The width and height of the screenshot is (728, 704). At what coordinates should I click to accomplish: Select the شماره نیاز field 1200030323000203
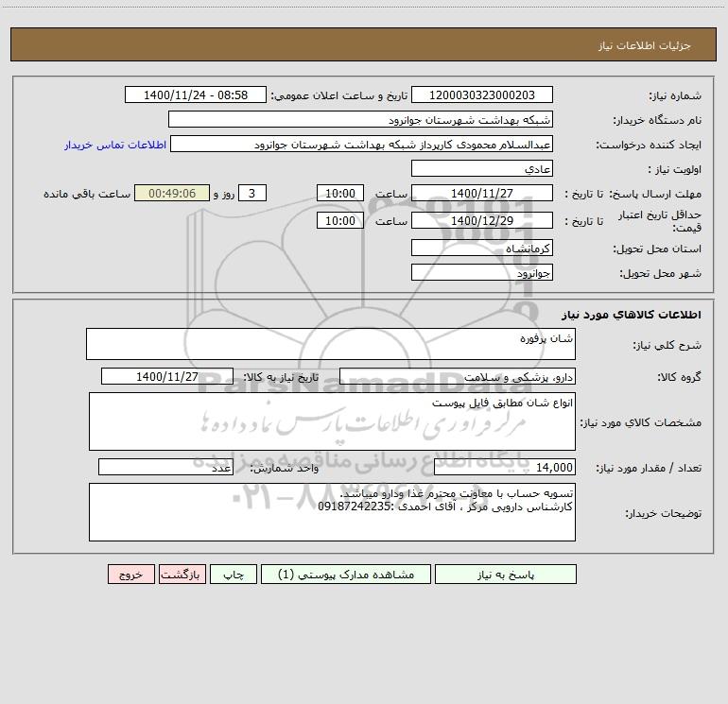coord(482,94)
